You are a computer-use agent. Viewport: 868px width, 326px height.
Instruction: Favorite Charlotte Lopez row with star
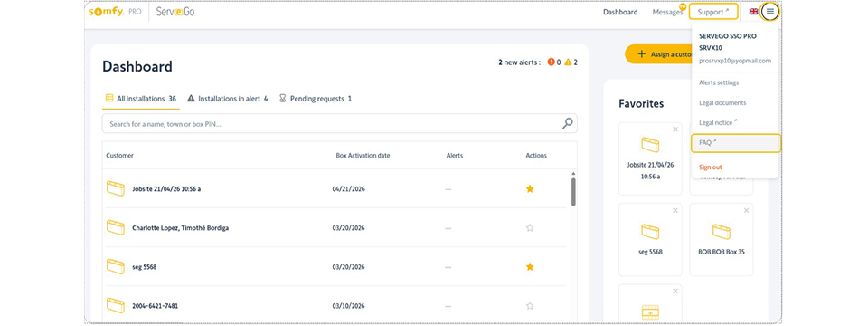(x=530, y=227)
